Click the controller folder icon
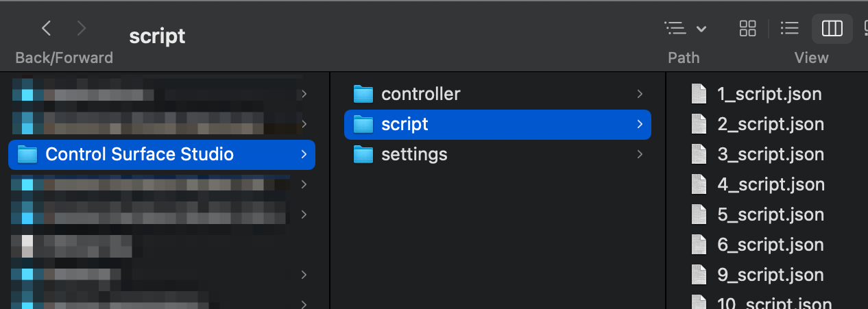 coord(363,94)
